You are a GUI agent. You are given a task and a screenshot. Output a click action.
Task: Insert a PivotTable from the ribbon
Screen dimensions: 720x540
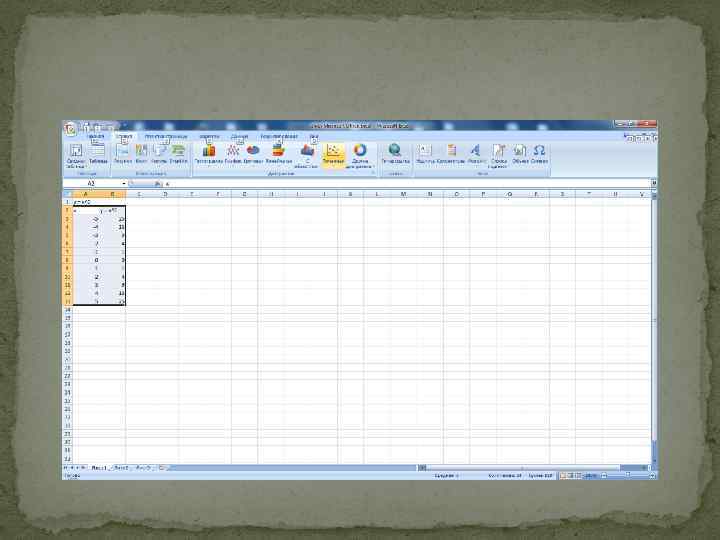click(75, 155)
